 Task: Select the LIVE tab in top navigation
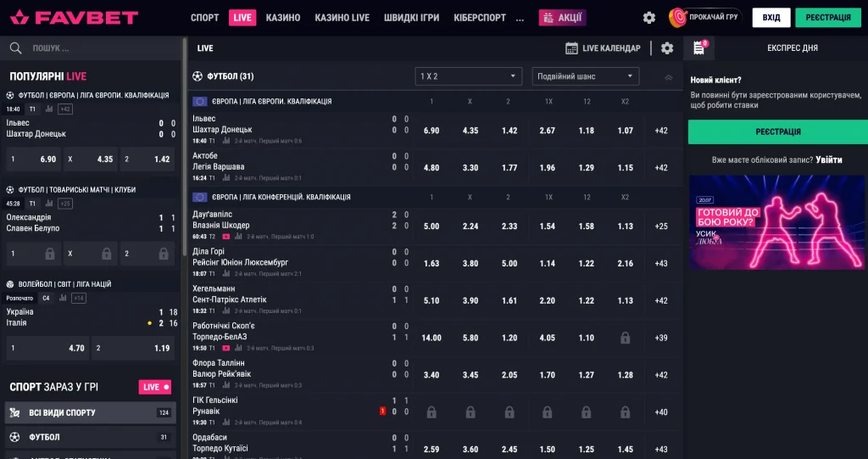pos(242,18)
